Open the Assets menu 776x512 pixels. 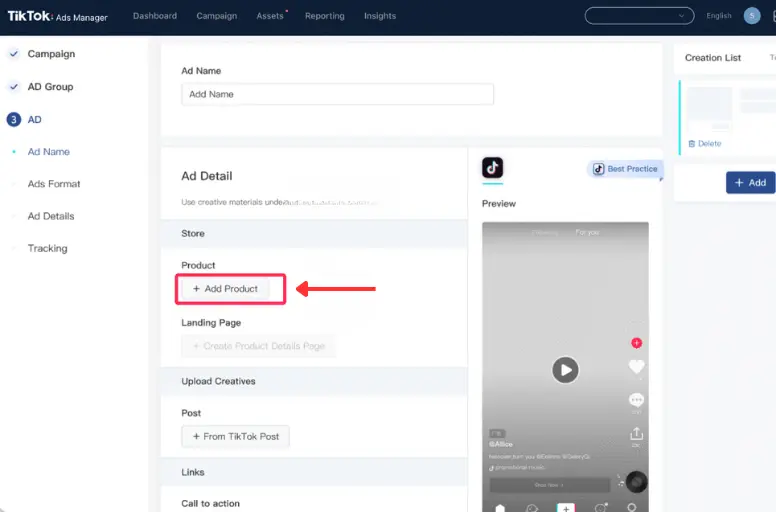[x=270, y=16]
